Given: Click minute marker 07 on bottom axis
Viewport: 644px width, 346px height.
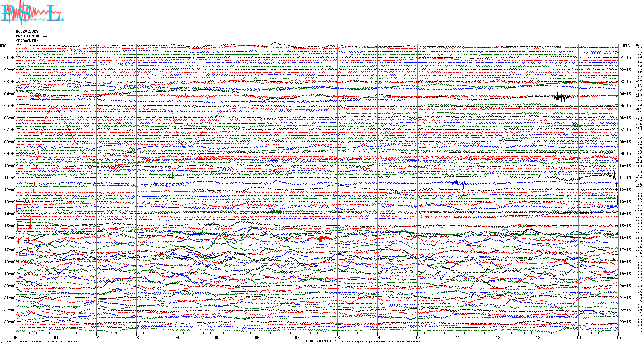Looking at the screenshot, I should (297, 337).
